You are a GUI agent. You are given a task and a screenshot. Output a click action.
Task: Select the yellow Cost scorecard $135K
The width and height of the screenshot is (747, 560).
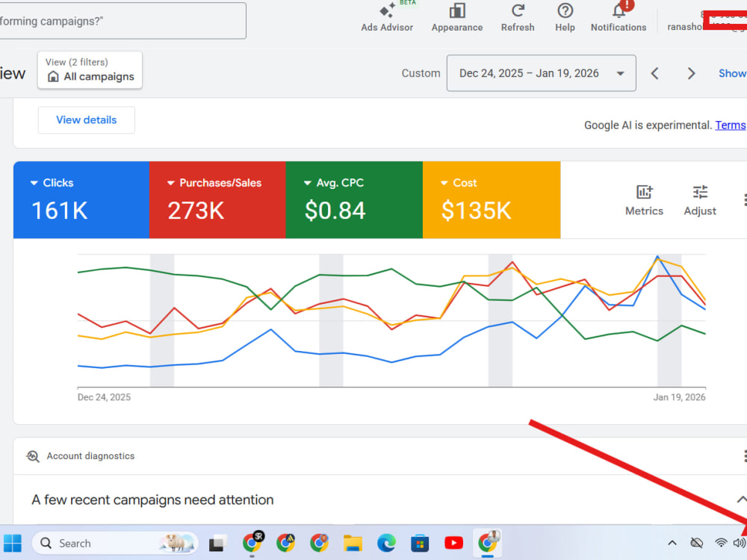click(x=492, y=200)
